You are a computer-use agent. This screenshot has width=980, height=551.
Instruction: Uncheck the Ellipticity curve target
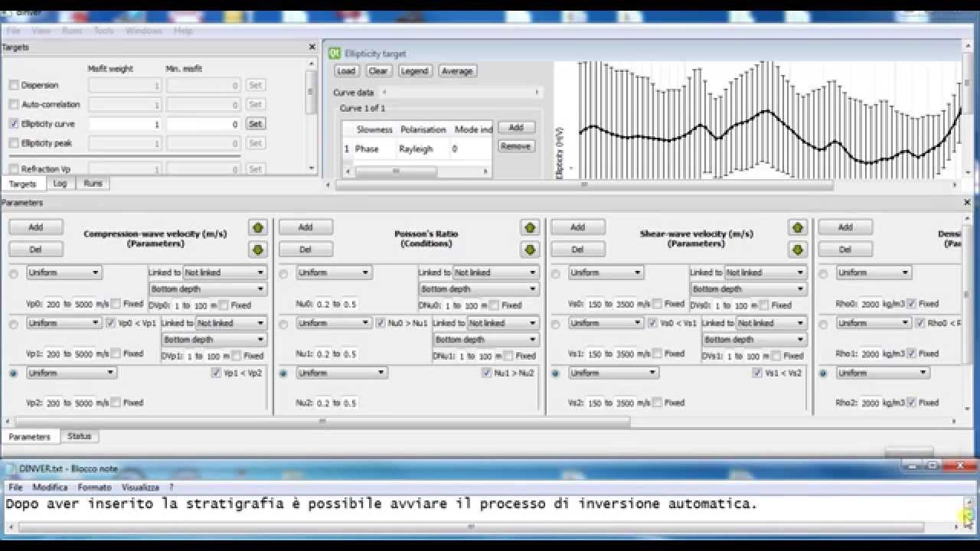[x=14, y=123]
